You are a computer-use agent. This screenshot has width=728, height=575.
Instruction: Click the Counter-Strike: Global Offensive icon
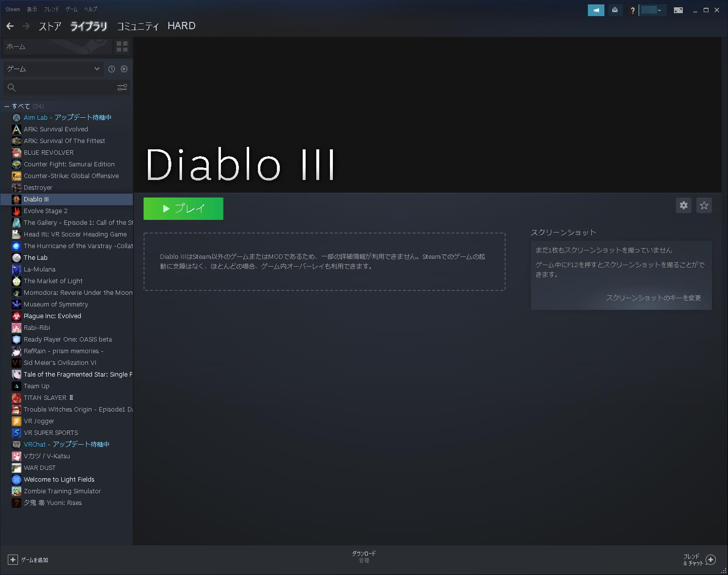tap(17, 176)
